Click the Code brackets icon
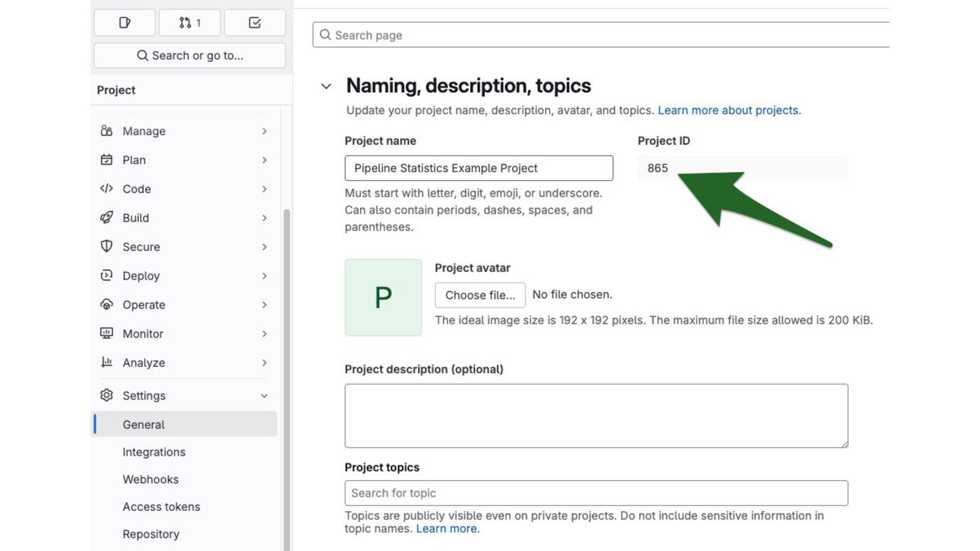Screen dimensions: 980x551 click(x=107, y=189)
